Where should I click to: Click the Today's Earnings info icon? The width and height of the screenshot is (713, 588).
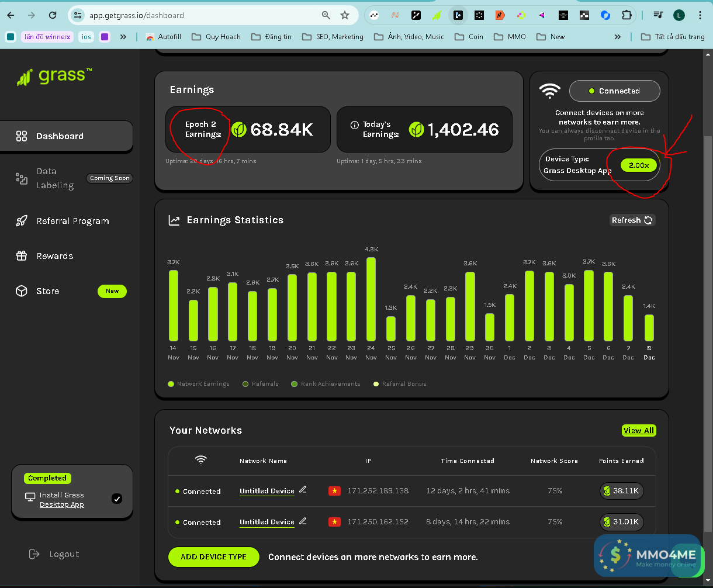point(354,125)
